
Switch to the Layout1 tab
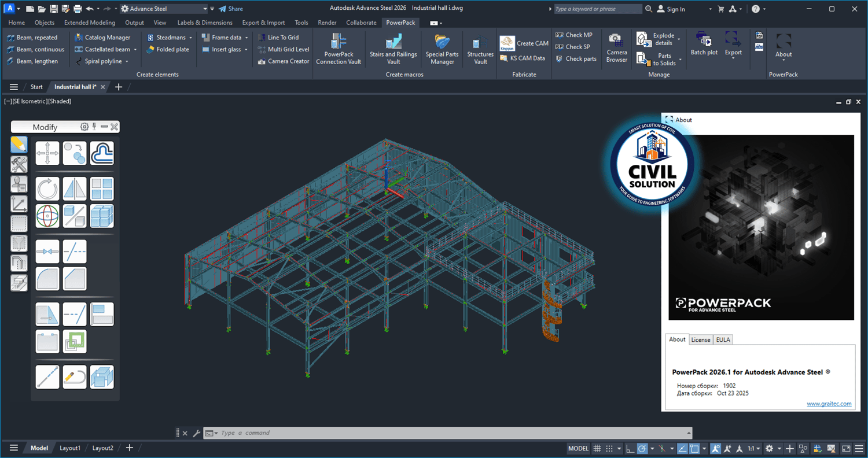tap(70, 448)
